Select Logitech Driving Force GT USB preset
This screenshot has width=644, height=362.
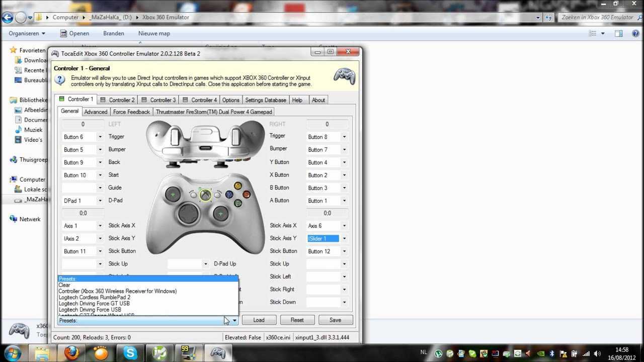[x=148, y=304]
